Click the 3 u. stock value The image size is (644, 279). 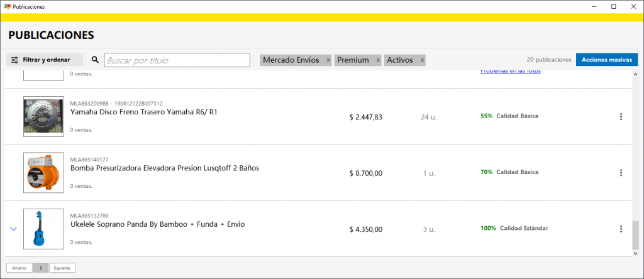click(x=429, y=230)
